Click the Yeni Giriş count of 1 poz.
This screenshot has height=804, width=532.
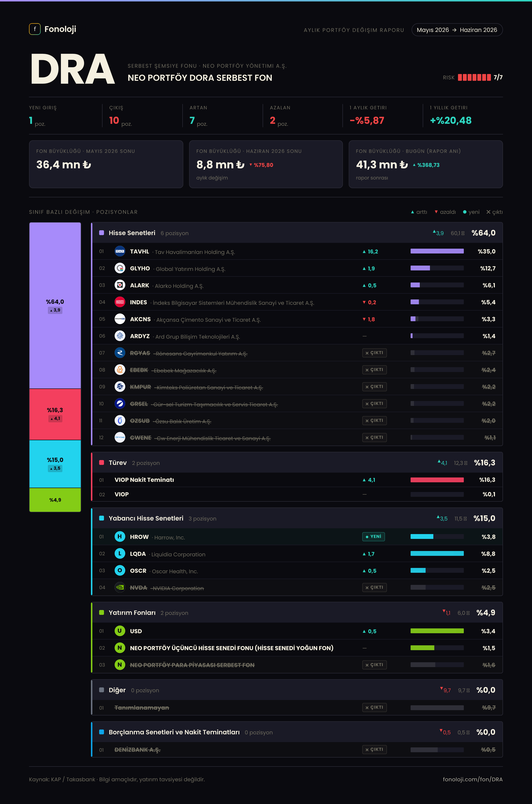[37, 121]
